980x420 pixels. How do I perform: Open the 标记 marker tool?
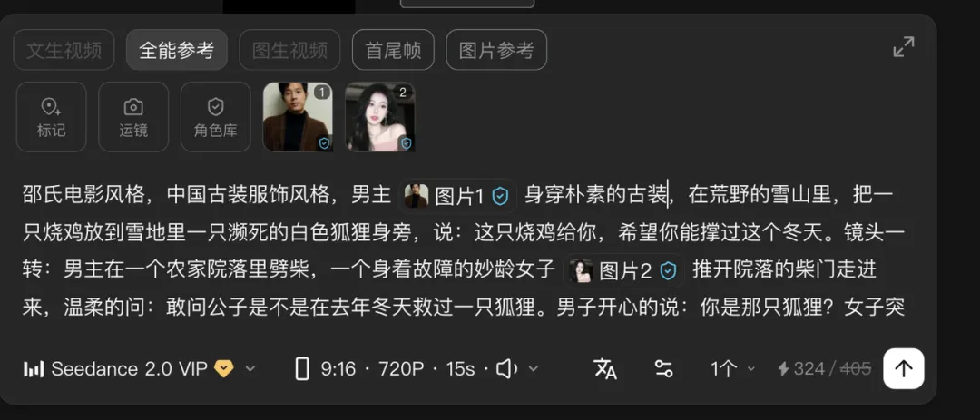tap(51, 117)
